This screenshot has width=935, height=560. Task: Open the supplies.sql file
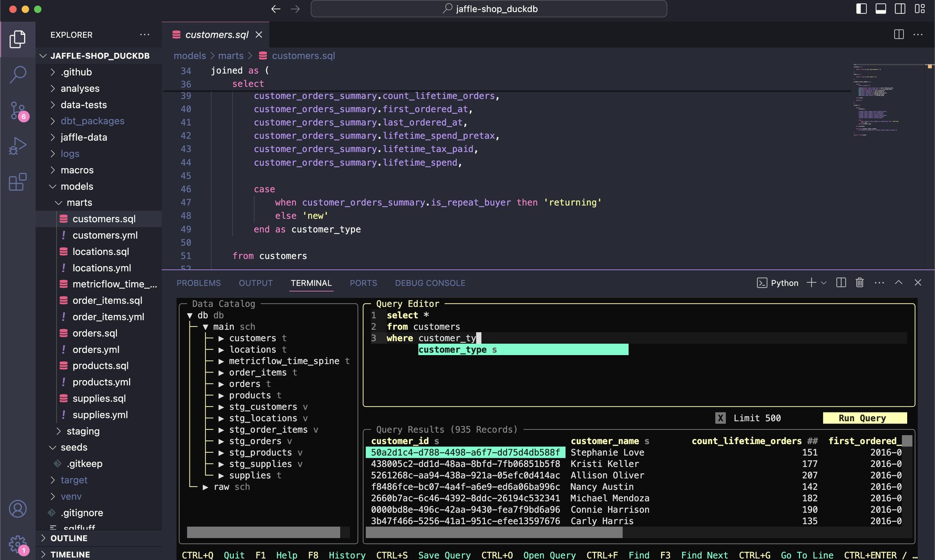[x=99, y=398]
